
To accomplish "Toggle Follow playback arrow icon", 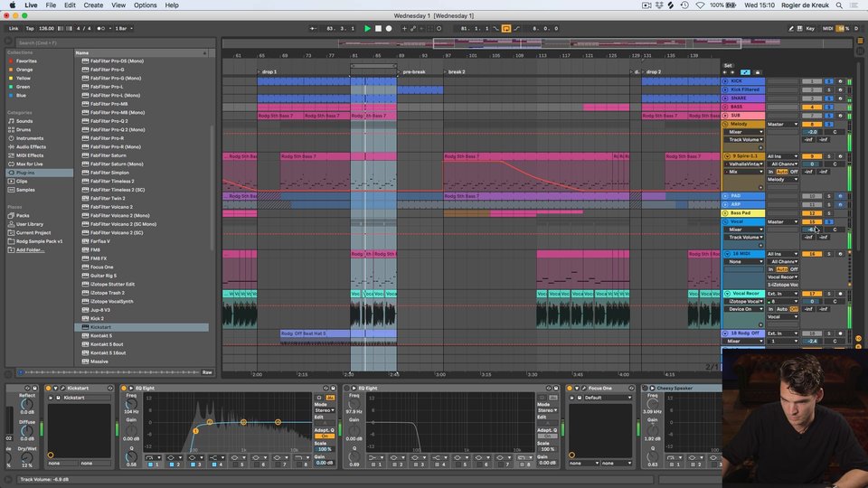I will (314, 28).
